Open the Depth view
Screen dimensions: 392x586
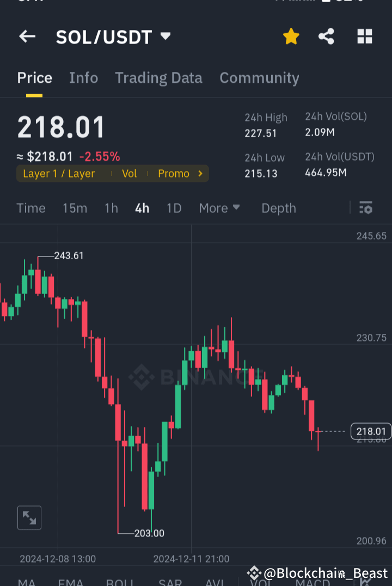pyautogui.click(x=278, y=208)
